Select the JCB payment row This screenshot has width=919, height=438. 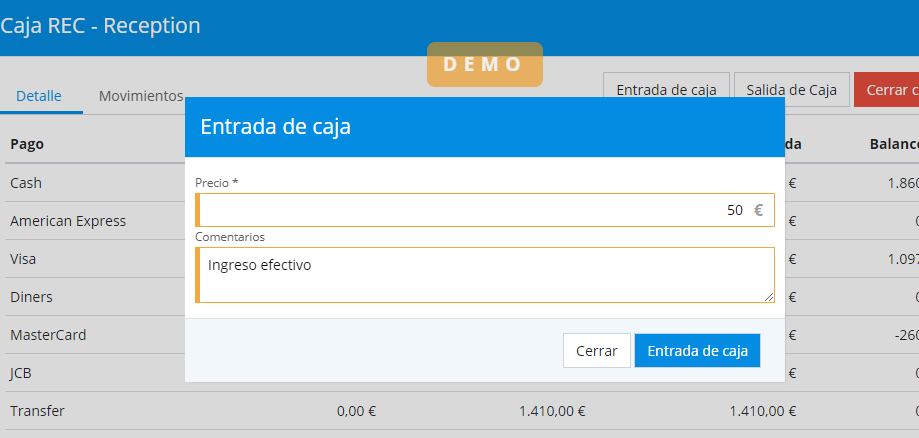pos(22,373)
